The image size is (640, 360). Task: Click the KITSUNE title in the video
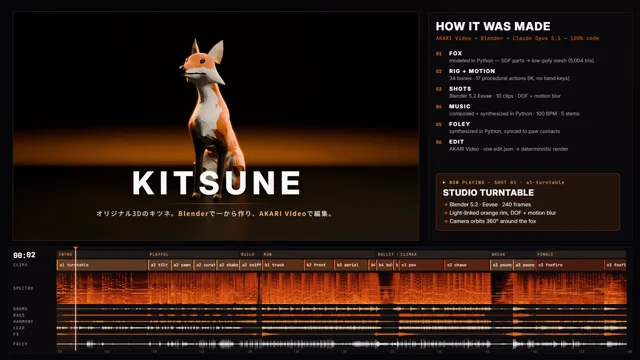pyautogui.click(x=216, y=183)
